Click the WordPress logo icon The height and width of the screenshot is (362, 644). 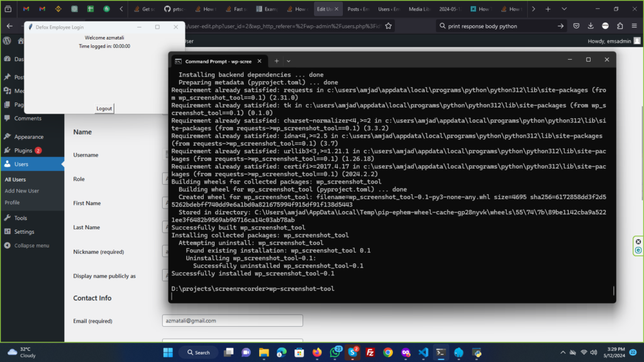[x=7, y=41]
